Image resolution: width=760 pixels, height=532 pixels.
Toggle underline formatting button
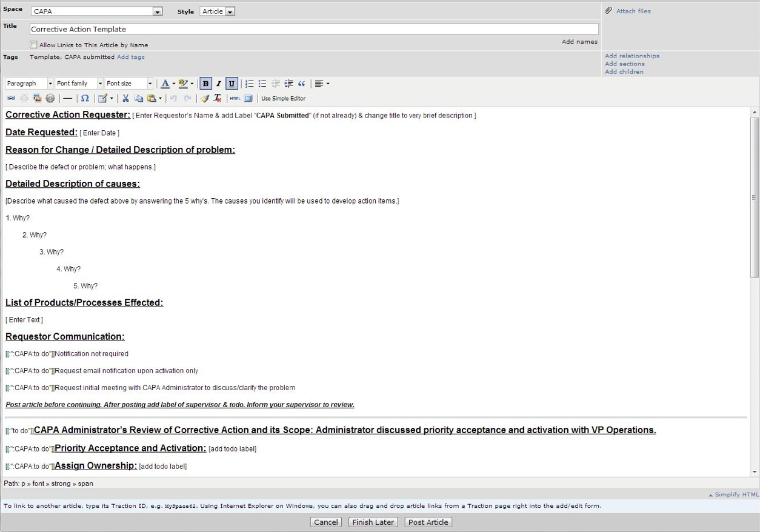(x=232, y=84)
